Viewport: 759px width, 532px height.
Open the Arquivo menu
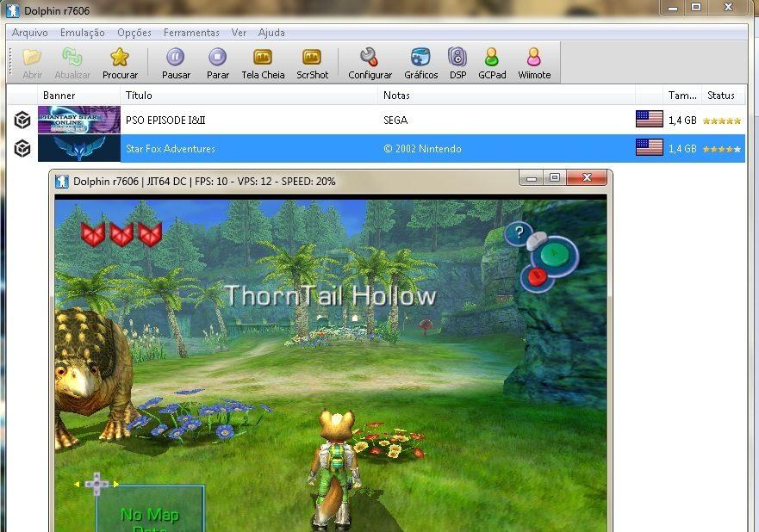(29, 33)
